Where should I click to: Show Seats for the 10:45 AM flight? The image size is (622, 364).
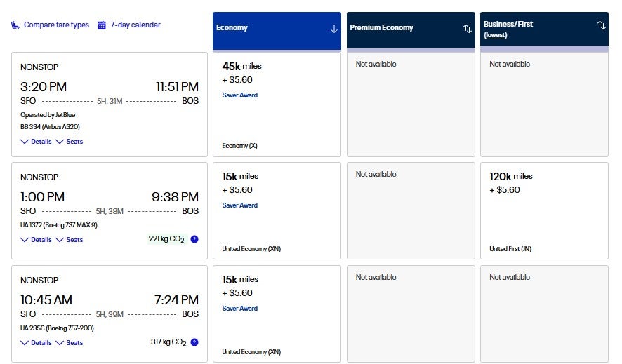70,343
